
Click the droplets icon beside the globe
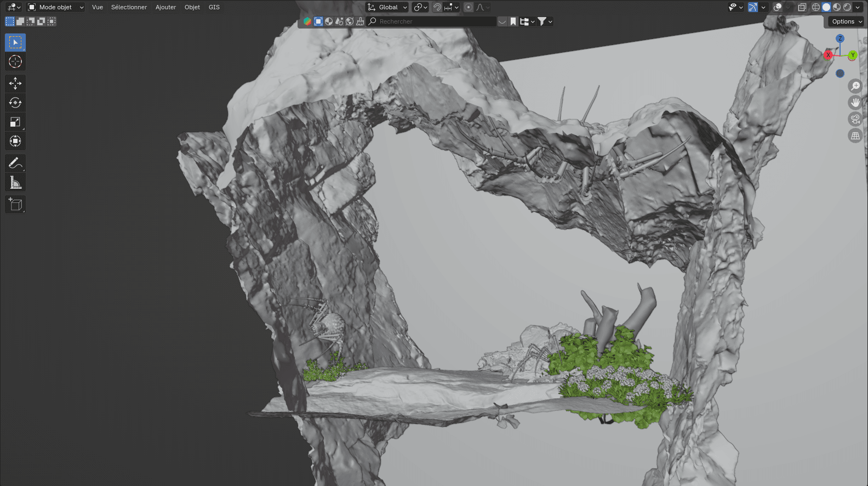coord(339,21)
